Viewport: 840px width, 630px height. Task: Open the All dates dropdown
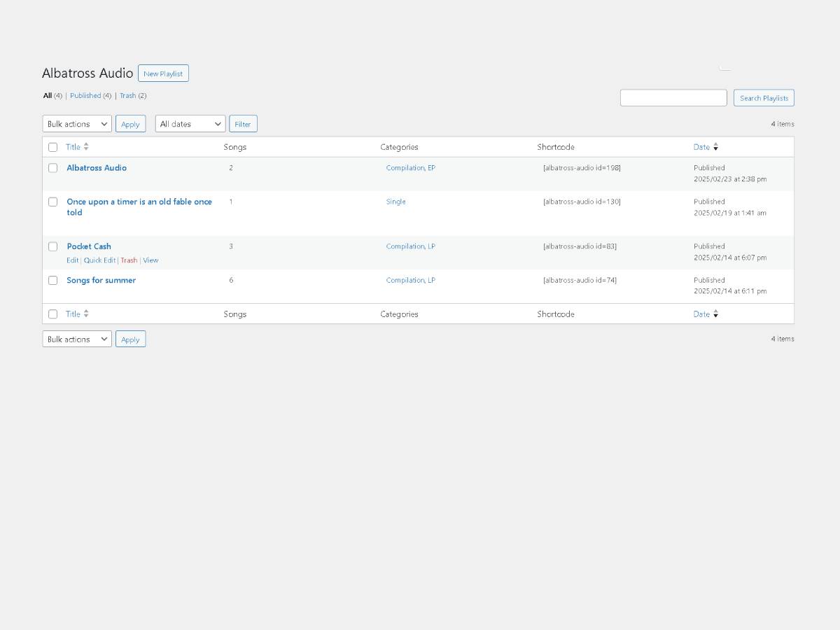(x=190, y=124)
